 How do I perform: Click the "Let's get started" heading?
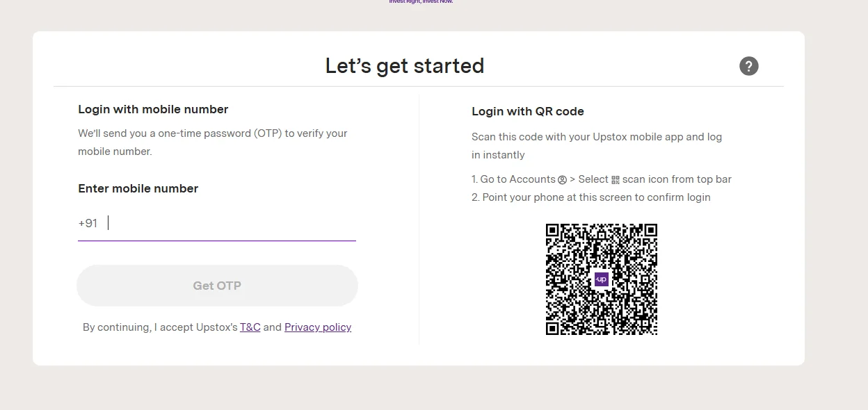(x=405, y=66)
